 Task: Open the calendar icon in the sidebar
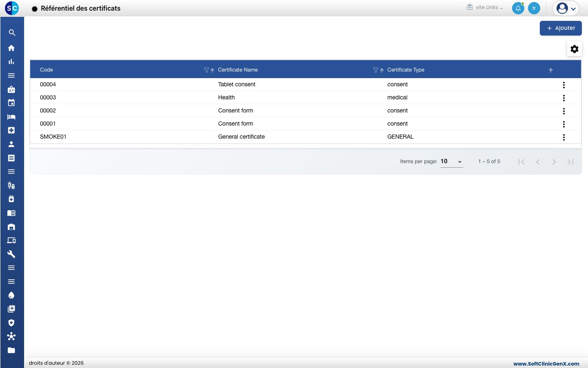point(11,103)
